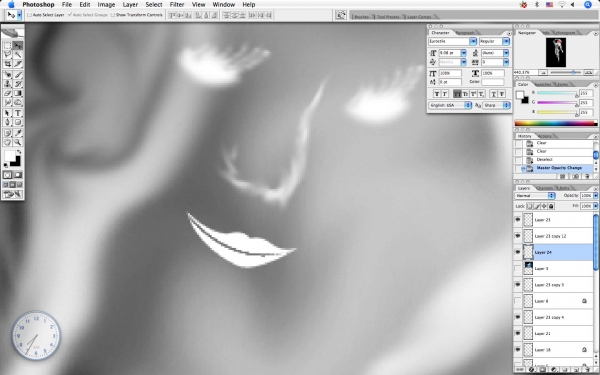This screenshot has width=600, height=375.
Task: Select the Crop tool
Action: click(x=7, y=64)
